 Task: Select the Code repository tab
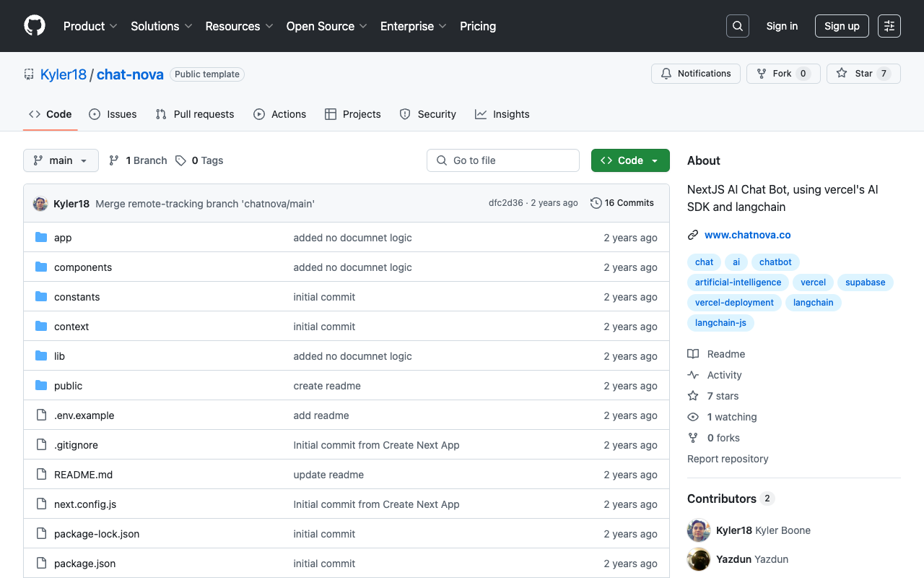click(x=51, y=114)
